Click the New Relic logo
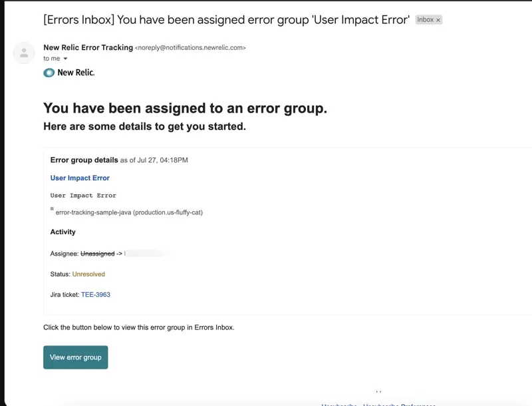The height and width of the screenshot is (406, 532). point(69,73)
